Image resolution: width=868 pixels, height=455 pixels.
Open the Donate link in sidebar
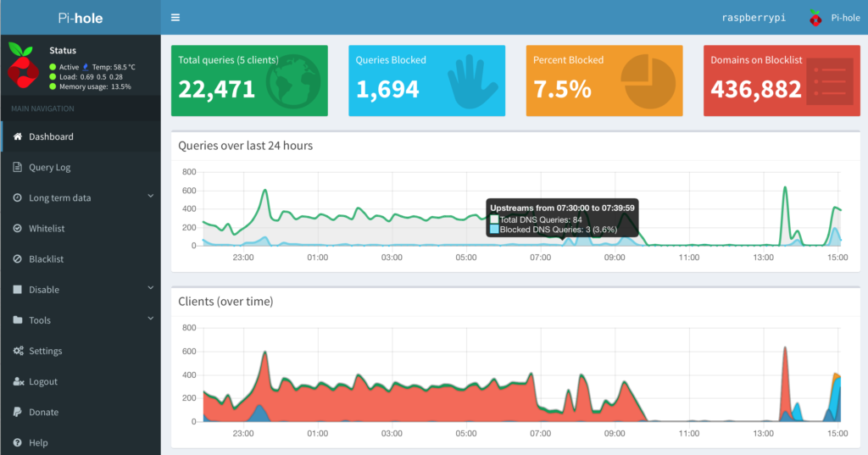point(81,412)
